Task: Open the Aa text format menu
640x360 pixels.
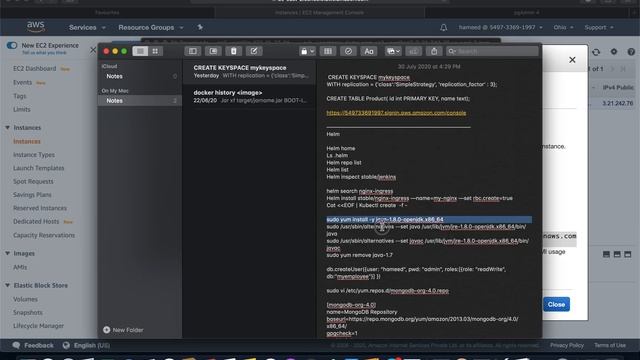Action: click(x=369, y=51)
